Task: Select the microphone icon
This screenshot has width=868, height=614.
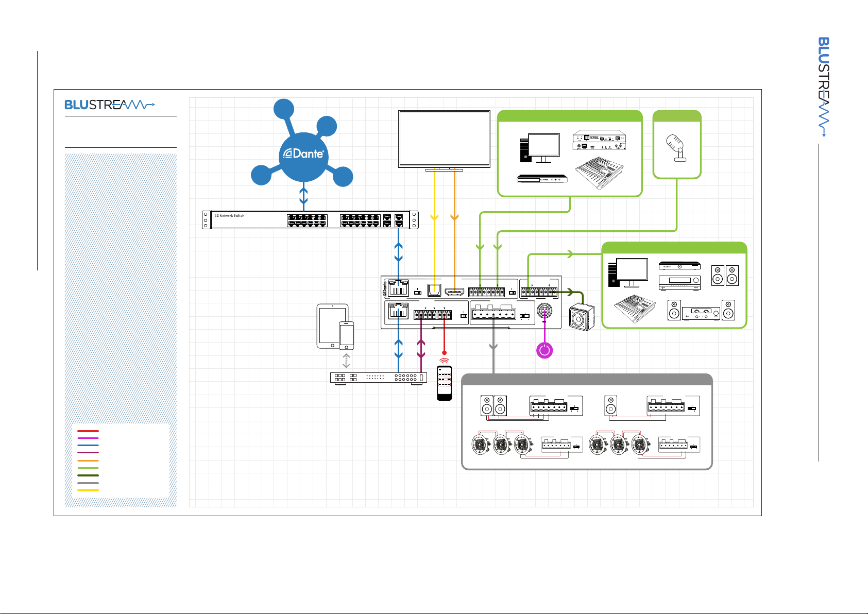Action: 676,148
